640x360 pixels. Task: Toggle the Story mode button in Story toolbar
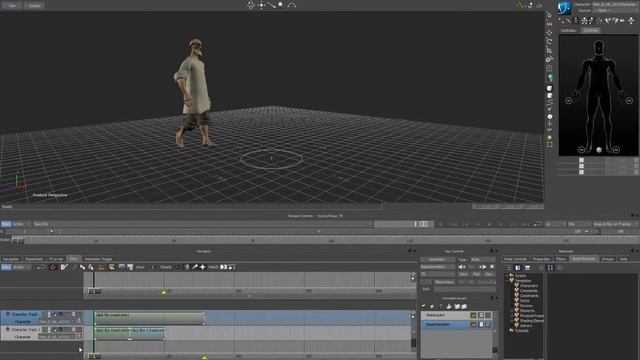[6, 267]
